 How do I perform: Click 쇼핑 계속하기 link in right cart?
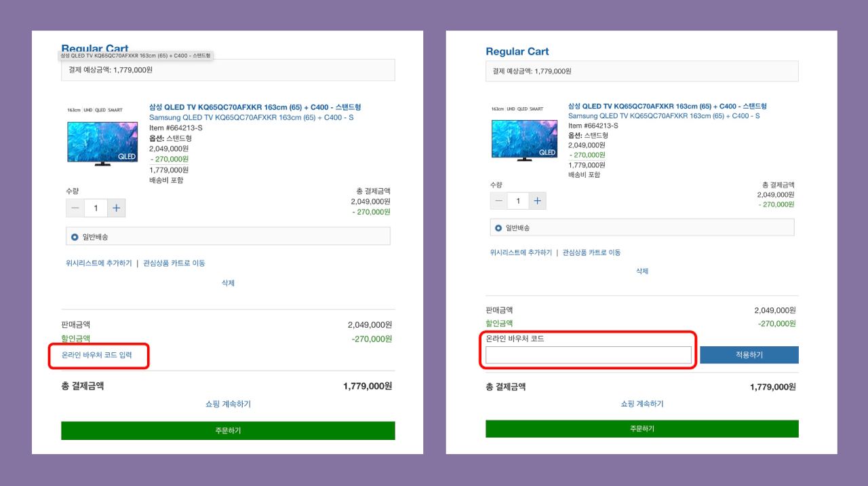pos(642,404)
